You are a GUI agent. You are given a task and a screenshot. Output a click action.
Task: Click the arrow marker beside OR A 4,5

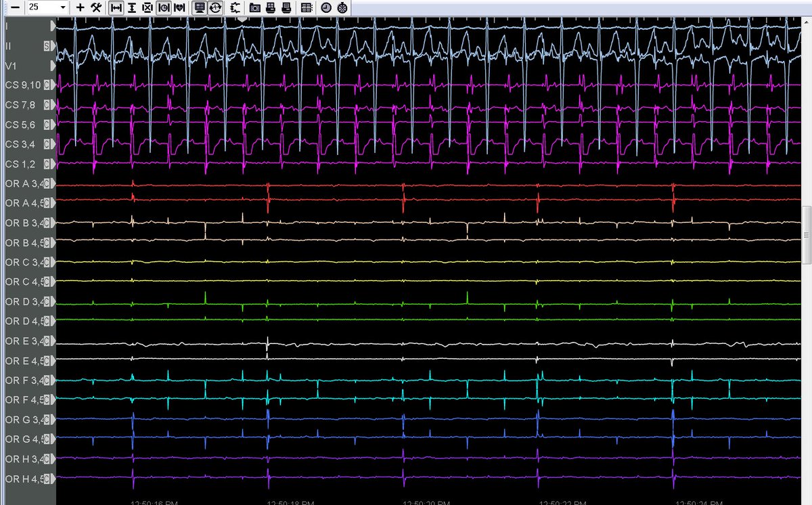point(53,203)
